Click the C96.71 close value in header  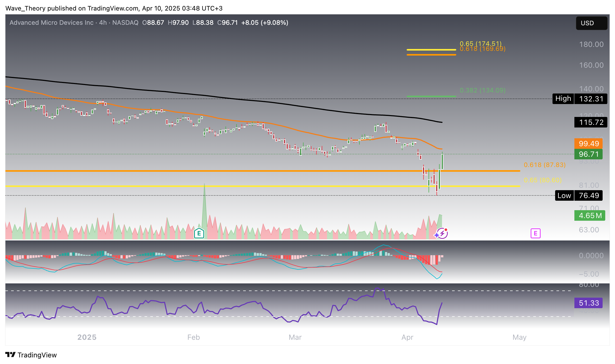(x=227, y=23)
